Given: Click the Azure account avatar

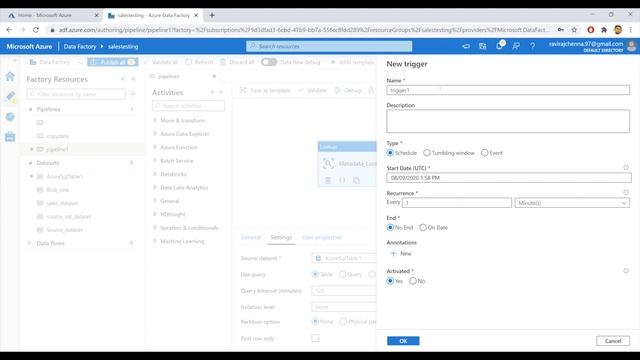Looking at the screenshot, I should 631,46.
